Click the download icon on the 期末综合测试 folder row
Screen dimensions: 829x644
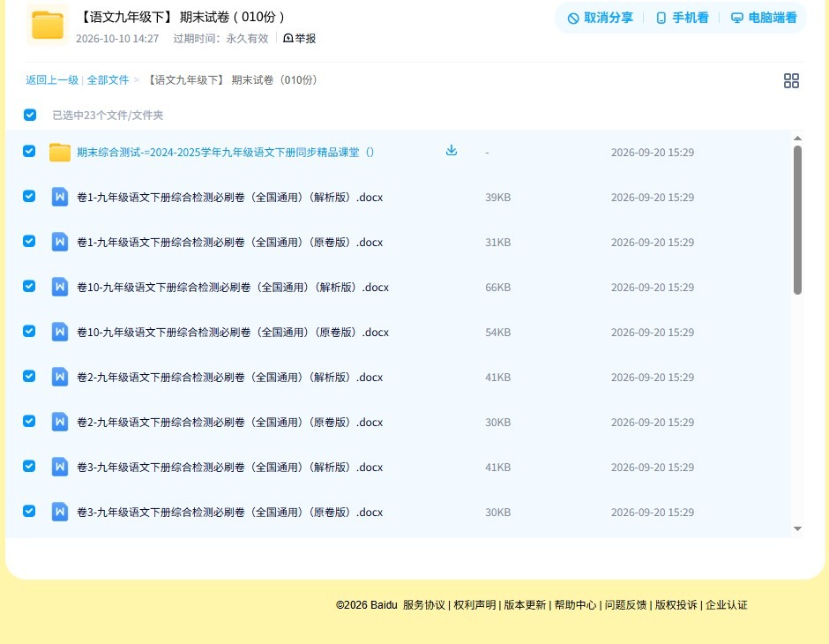(x=451, y=151)
